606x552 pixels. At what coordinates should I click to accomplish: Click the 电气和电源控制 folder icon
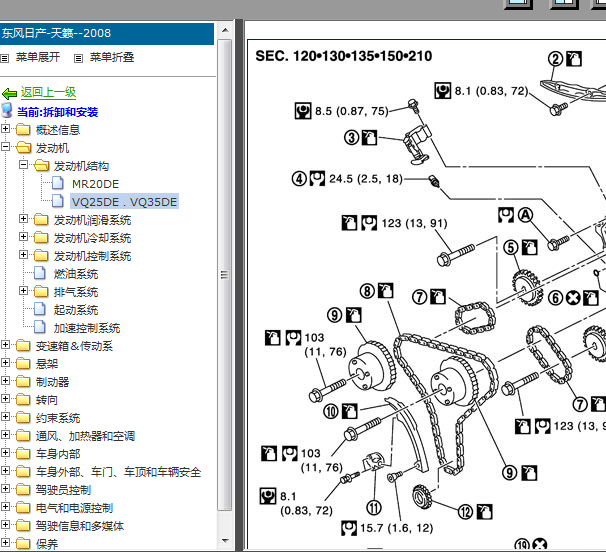pyautogui.click(x=23, y=507)
